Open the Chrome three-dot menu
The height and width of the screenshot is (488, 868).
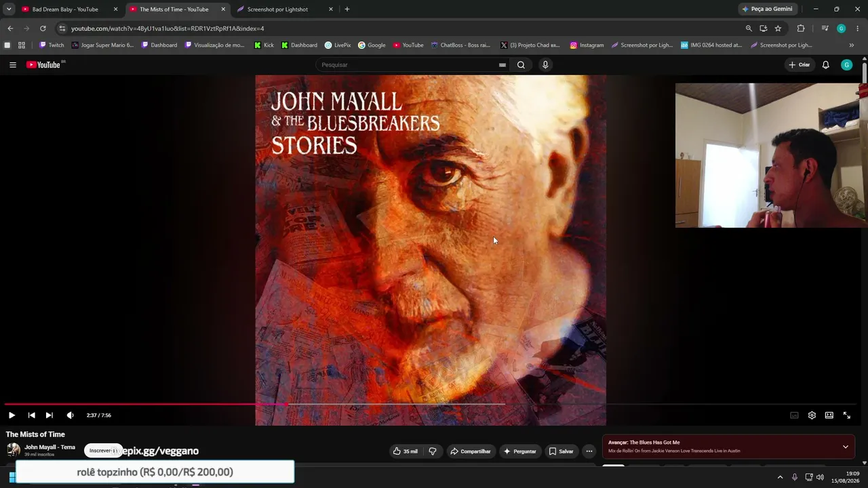(858, 28)
